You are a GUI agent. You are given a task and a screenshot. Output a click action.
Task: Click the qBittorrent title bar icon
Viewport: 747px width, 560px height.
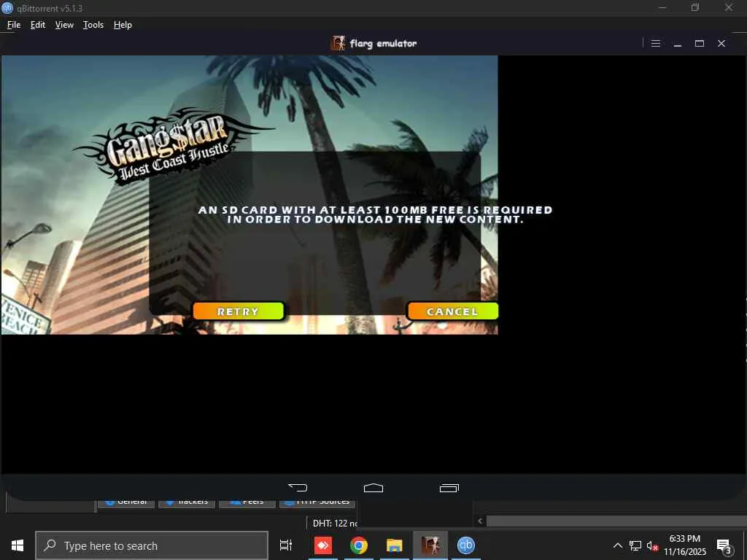(x=7, y=7)
